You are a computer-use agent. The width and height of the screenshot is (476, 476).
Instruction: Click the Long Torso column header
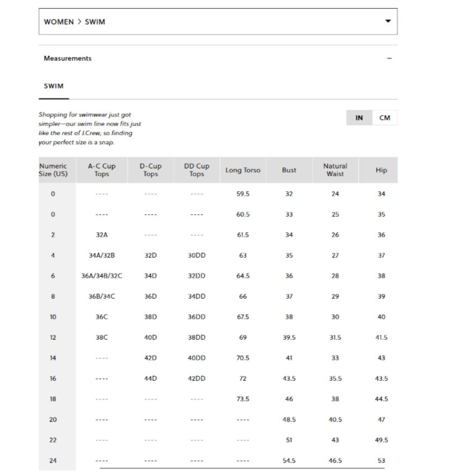[243, 170]
